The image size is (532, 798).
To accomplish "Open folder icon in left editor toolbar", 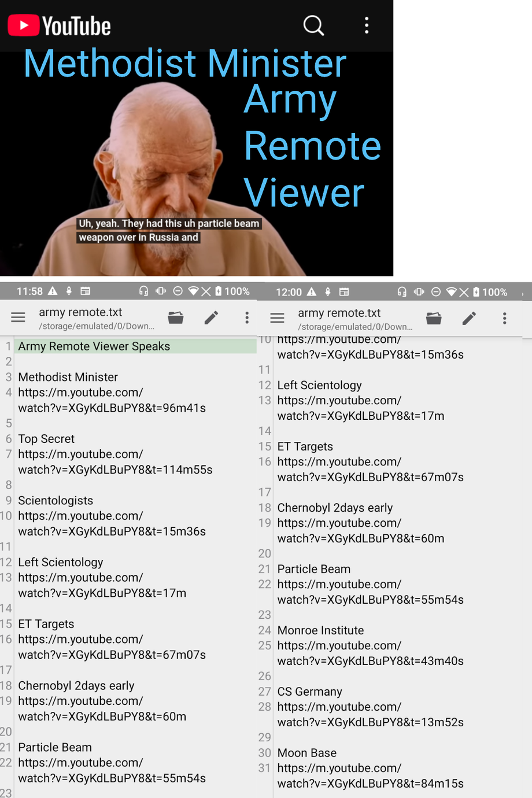I will pos(176,317).
